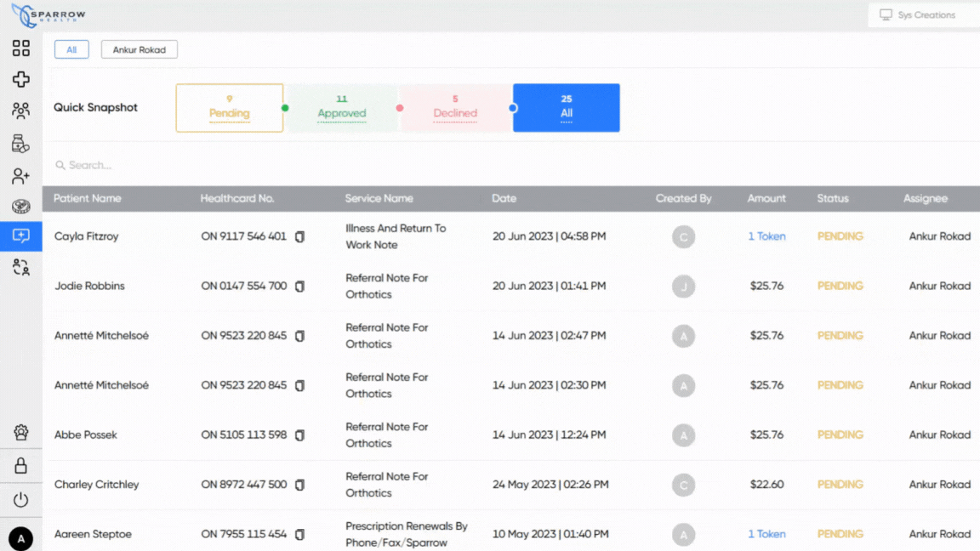Select the user-exchange icon in the sidebar
This screenshot has height=551, width=980.
(20, 268)
